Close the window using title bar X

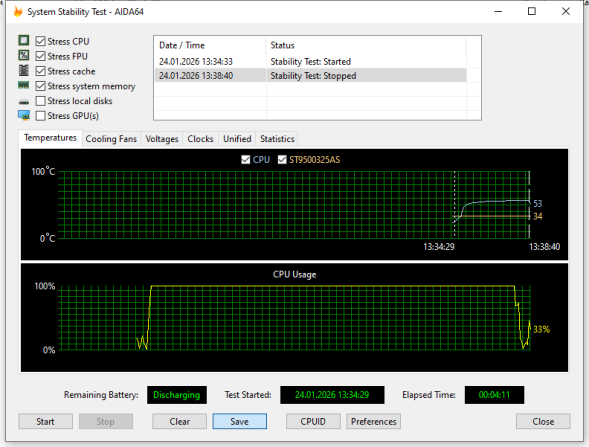566,12
